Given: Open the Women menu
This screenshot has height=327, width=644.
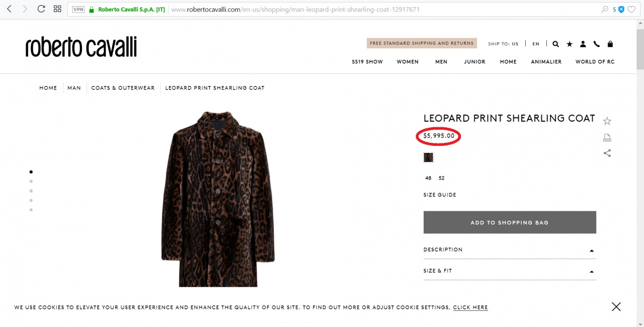Looking at the screenshot, I should point(408,62).
